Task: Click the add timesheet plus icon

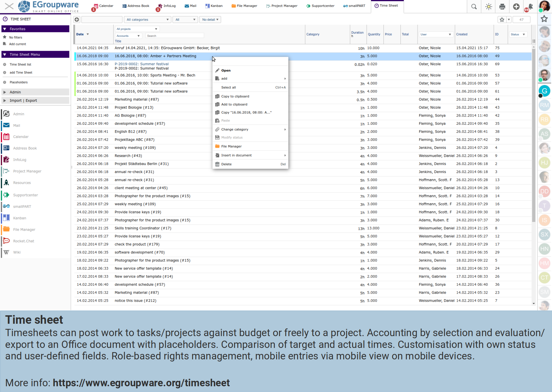Action: pyautogui.click(x=77, y=20)
